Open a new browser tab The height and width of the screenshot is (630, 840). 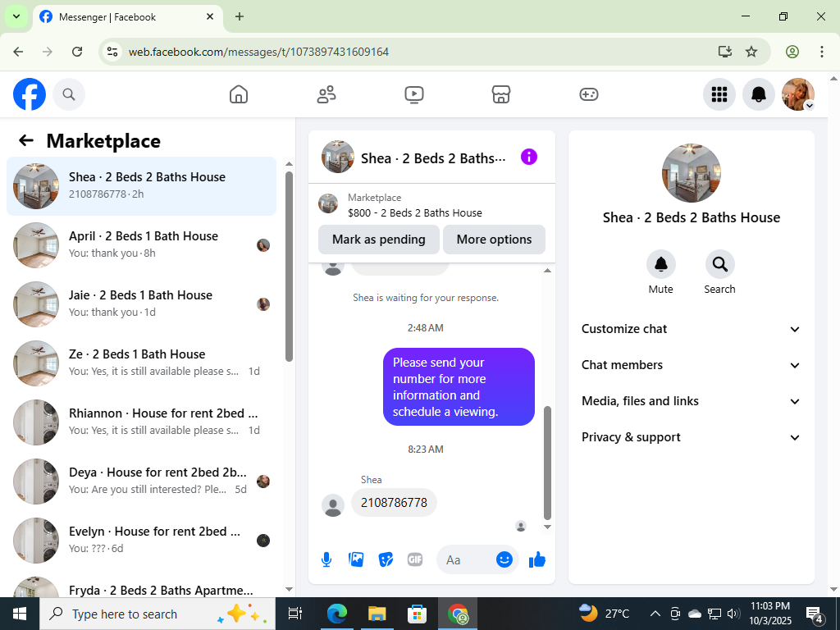[x=240, y=16]
